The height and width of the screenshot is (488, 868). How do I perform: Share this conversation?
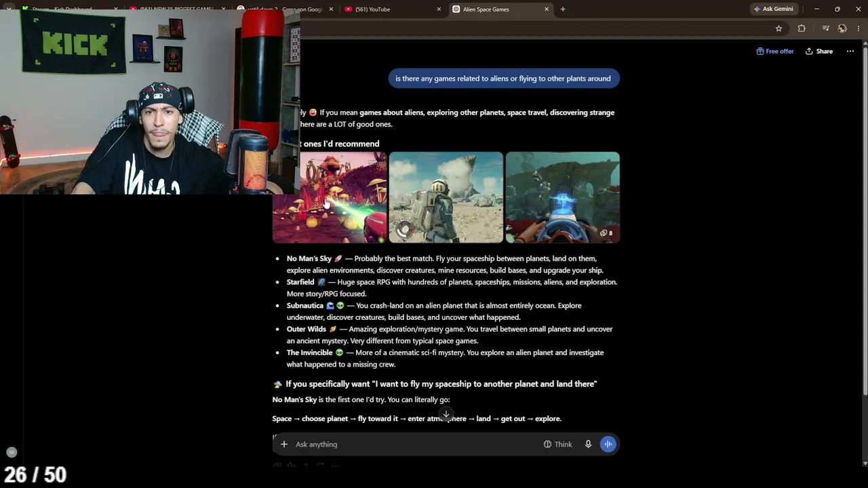[x=818, y=52]
